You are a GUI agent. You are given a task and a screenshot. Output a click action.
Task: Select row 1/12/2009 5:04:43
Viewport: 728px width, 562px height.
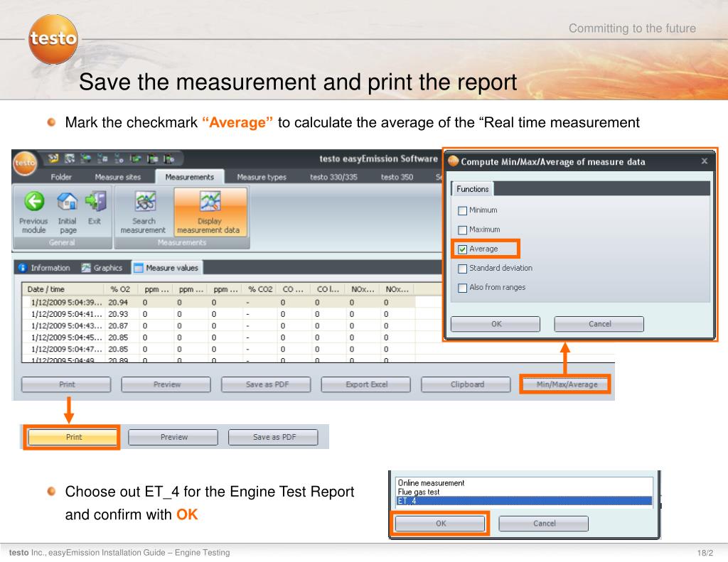click(x=218, y=326)
